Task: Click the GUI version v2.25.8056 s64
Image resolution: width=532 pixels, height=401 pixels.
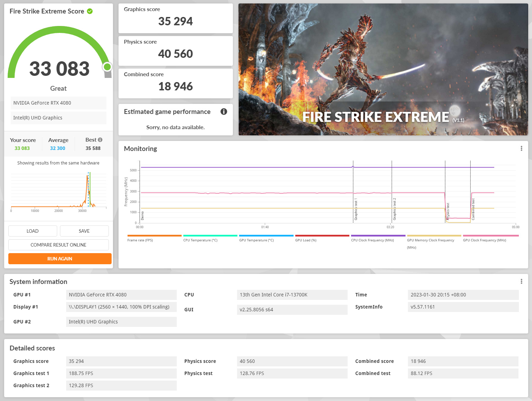Action: pos(292,310)
